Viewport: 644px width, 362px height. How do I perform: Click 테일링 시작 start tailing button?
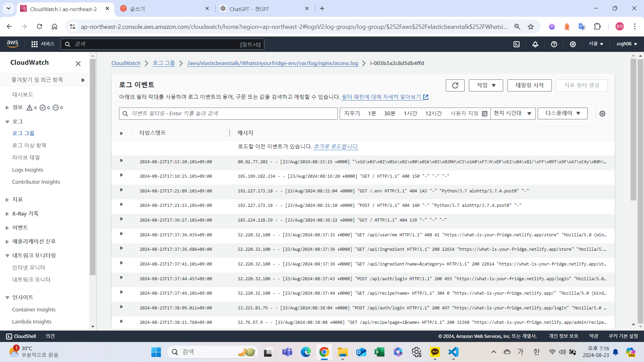tap(529, 85)
